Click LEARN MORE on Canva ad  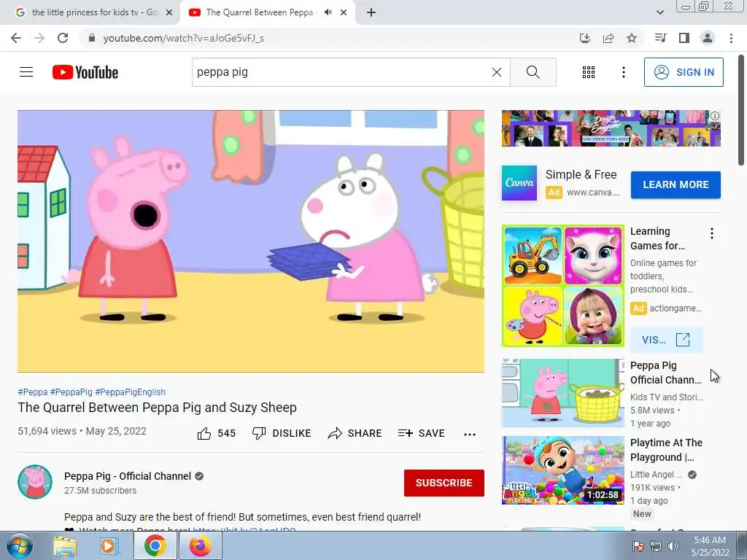676,184
